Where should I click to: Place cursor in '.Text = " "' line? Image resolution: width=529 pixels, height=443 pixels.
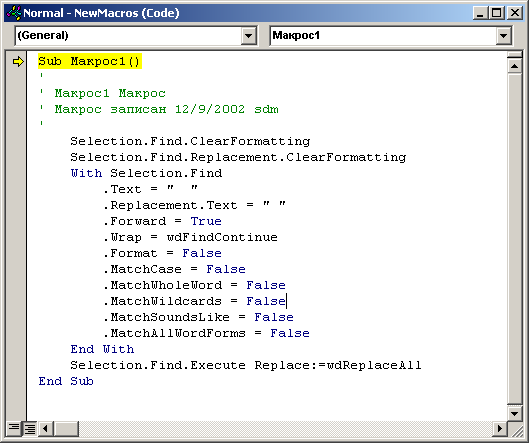[150, 189]
